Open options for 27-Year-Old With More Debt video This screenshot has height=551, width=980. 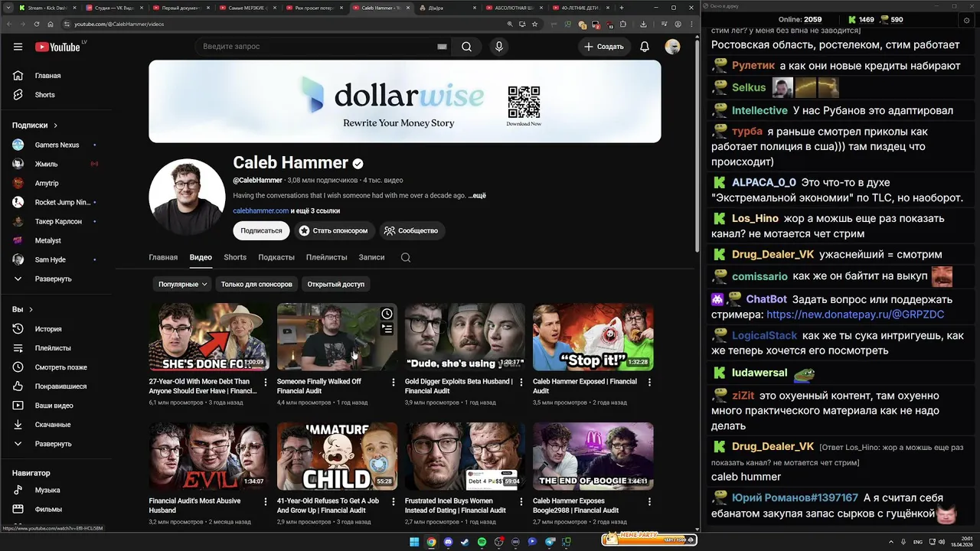click(266, 382)
